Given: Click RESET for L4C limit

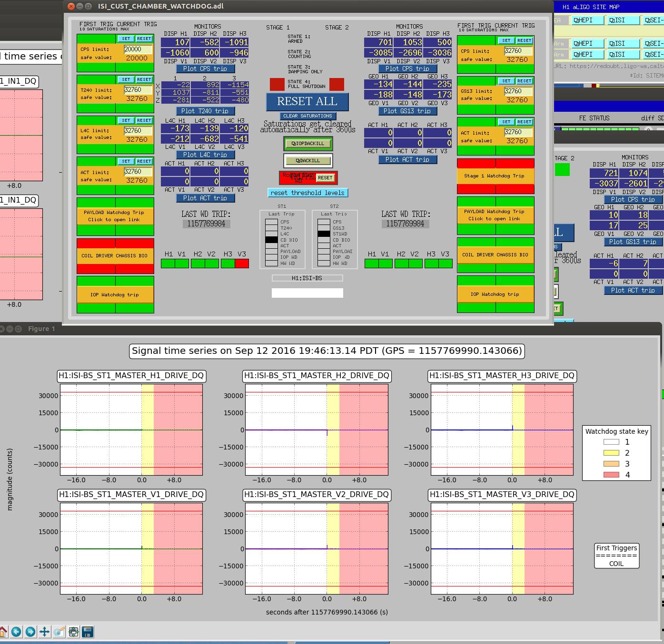Looking at the screenshot, I should click(144, 120).
